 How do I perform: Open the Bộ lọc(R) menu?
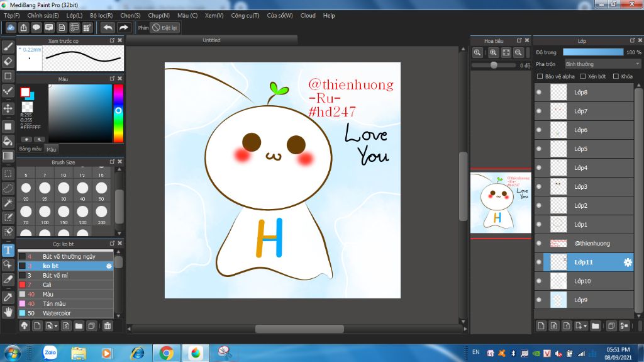[101, 15]
